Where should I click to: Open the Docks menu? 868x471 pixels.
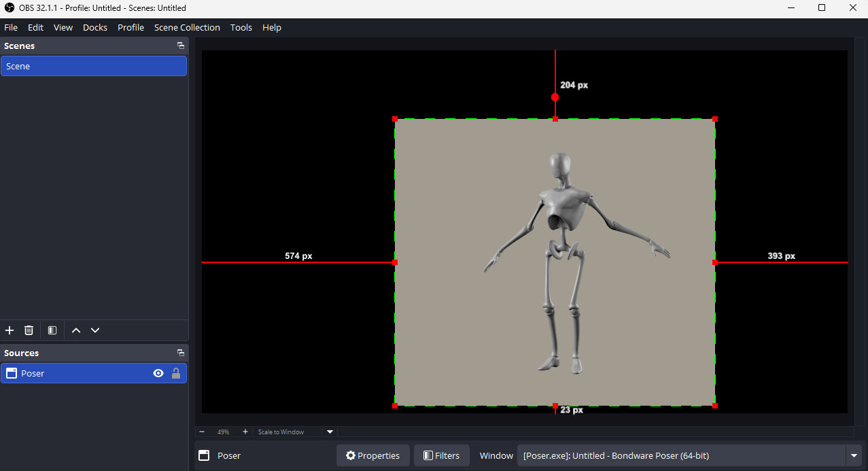click(x=95, y=27)
